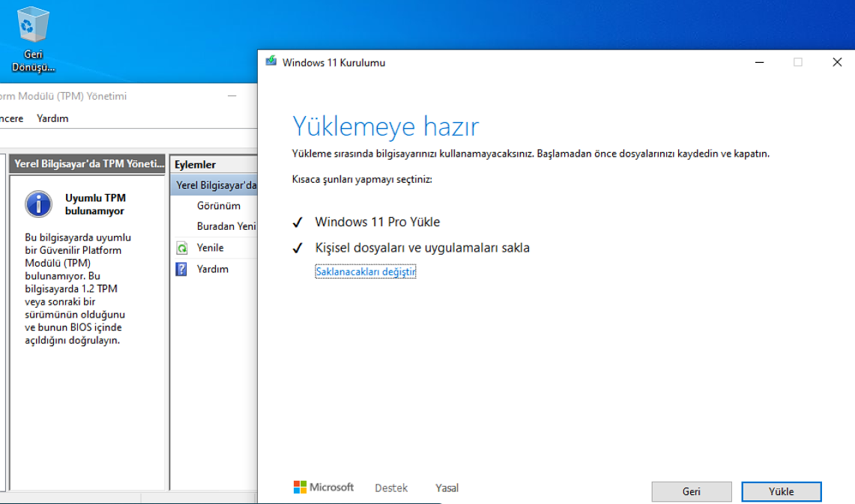Select Yardım action in Eylemler pane
The height and width of the screenshot is (504, 855).
[x=213, y=269]
